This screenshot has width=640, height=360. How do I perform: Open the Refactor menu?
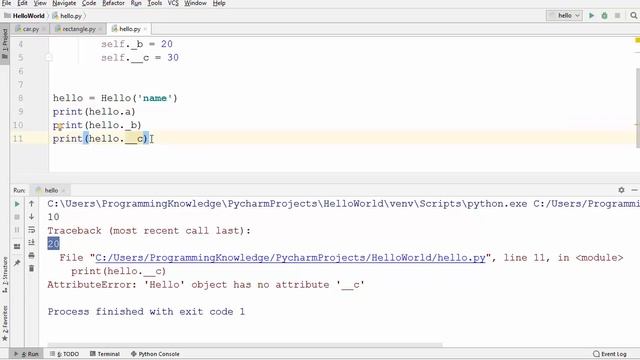(x=113, y=3)
